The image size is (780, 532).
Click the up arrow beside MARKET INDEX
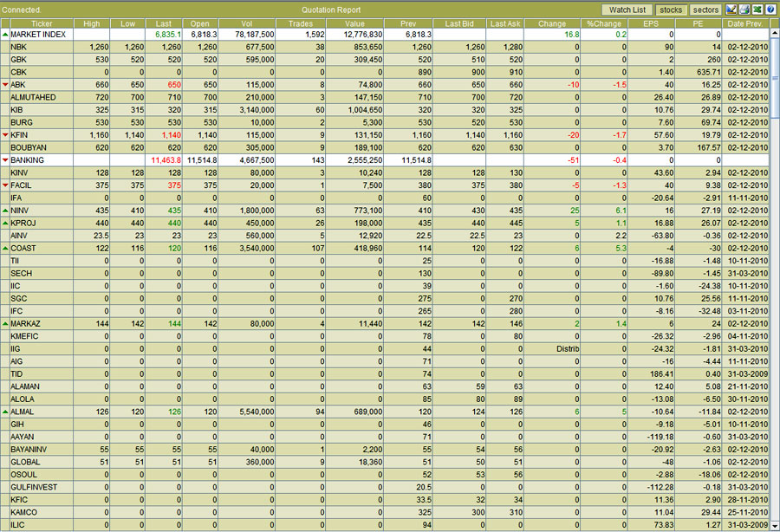pos(5,35)
